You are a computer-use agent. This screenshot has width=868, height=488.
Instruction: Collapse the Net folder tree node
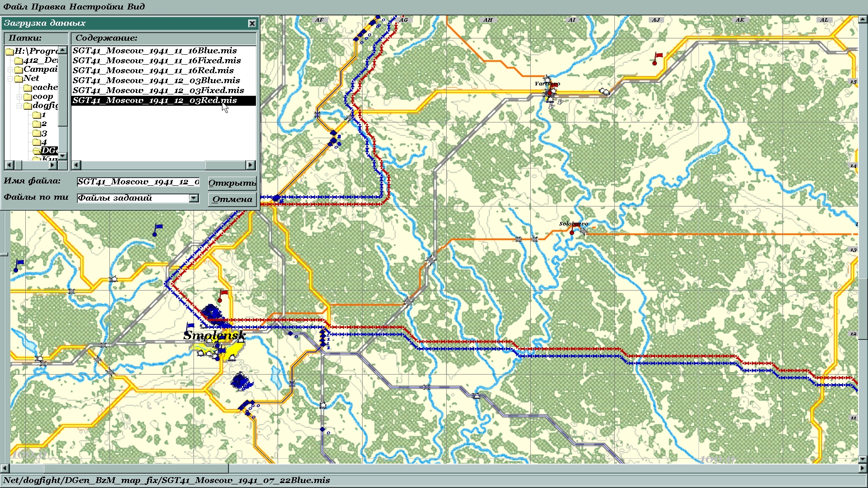[x=10, y=79]
